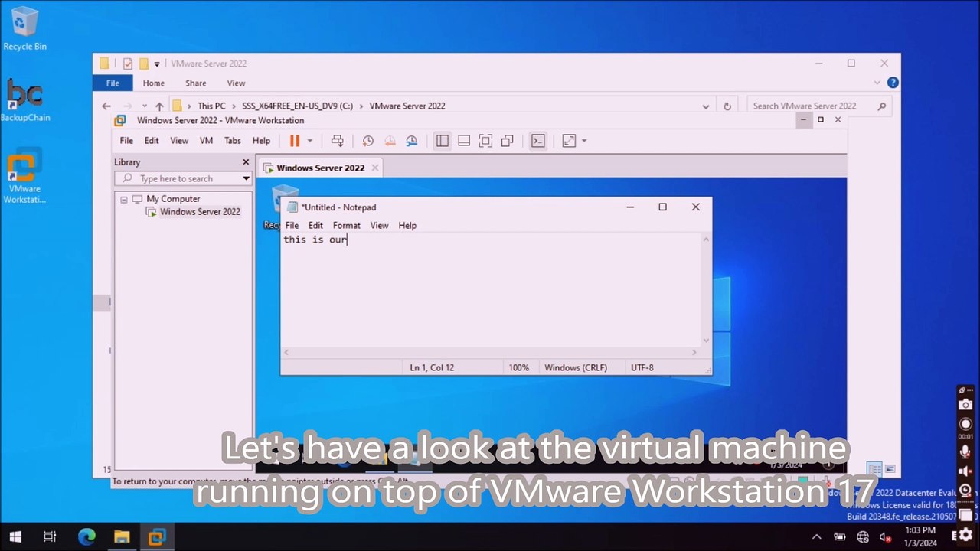Show the console view icon
The width and height of the screenshot is (980, 551).
(538, 141)
